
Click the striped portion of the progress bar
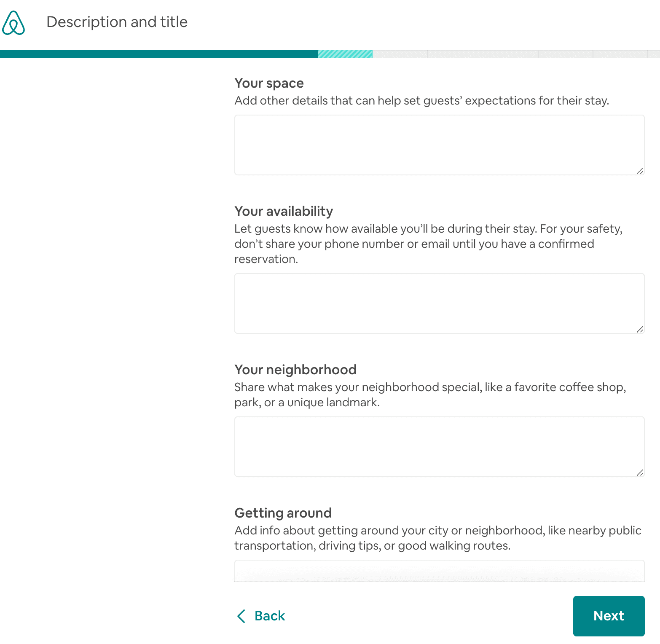point(344,54)
